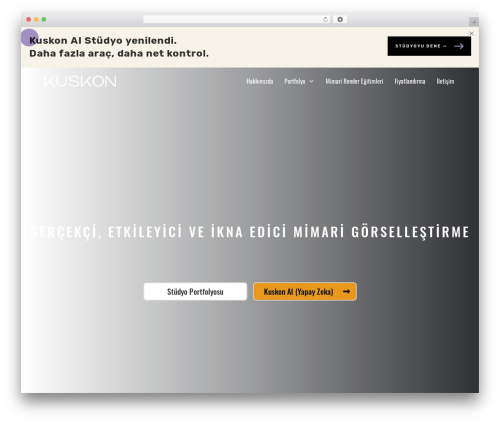Click the 'Daha fazla araç, daha net kontrol.' text

tap(119, 53)
